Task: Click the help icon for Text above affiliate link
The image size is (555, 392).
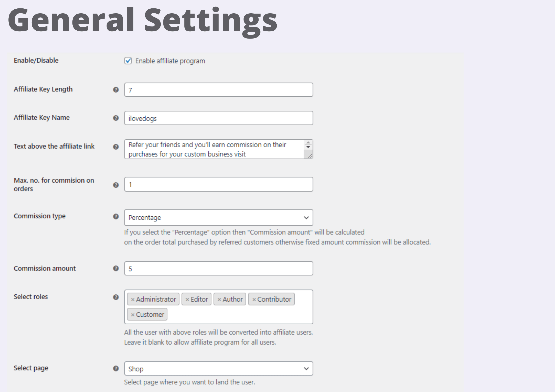Action: tap(116, 147)
